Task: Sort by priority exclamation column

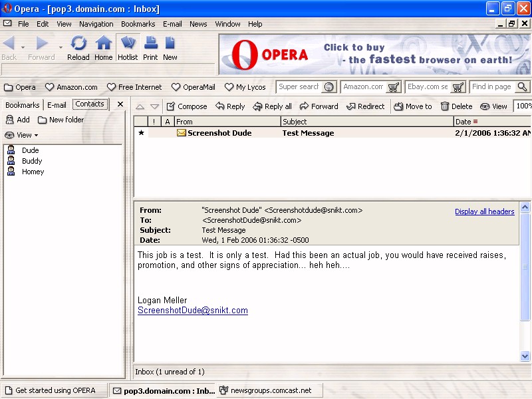Action: click(154, 122)
